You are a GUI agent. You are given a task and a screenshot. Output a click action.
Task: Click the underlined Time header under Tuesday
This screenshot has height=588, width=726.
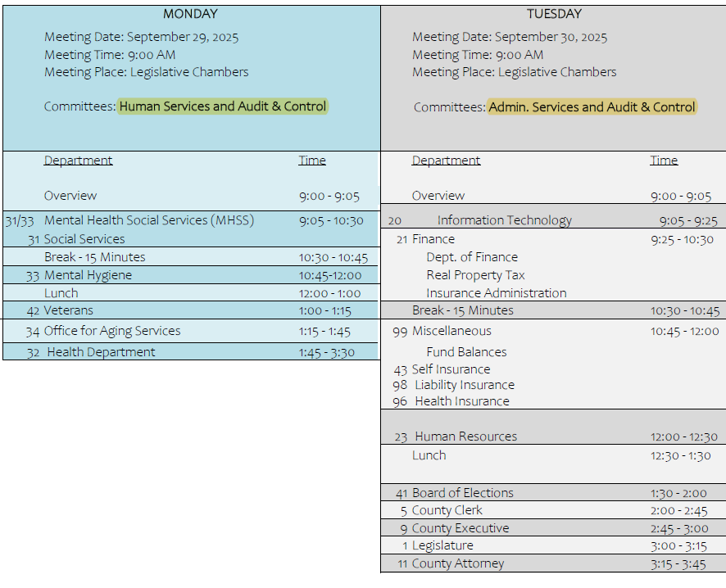tap(664, 161)
